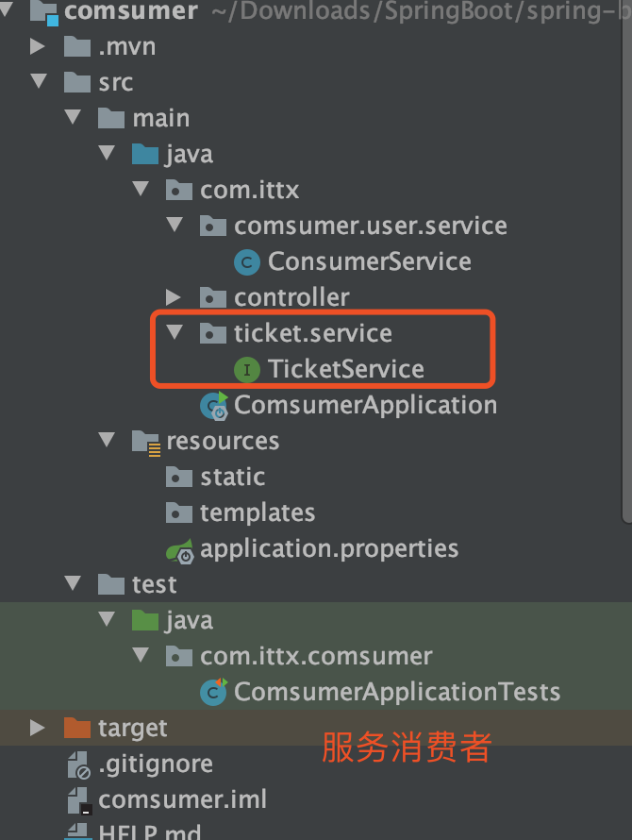This screenshot has height=840, width=632.
Task: Click the resources root folder icon
Action: tap(146, 443)
